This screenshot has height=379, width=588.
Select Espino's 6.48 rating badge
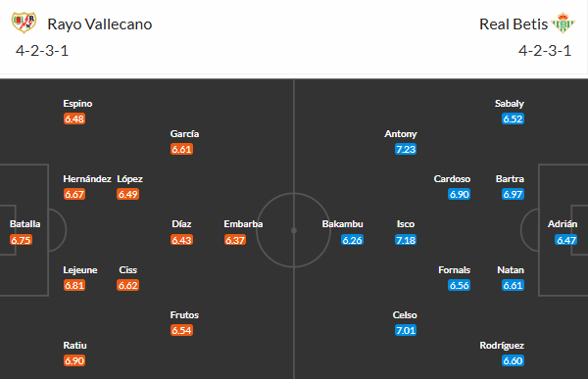(x=74, y=118)
